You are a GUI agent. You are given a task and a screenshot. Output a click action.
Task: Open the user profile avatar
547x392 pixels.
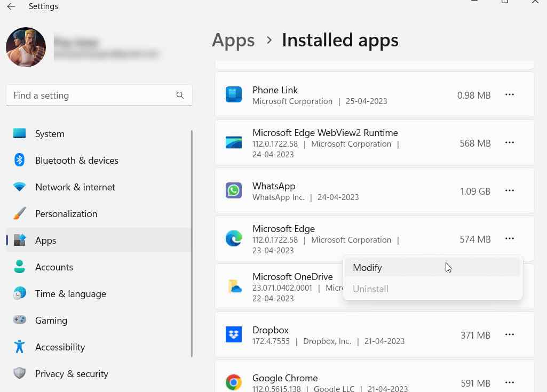[26, 47]
